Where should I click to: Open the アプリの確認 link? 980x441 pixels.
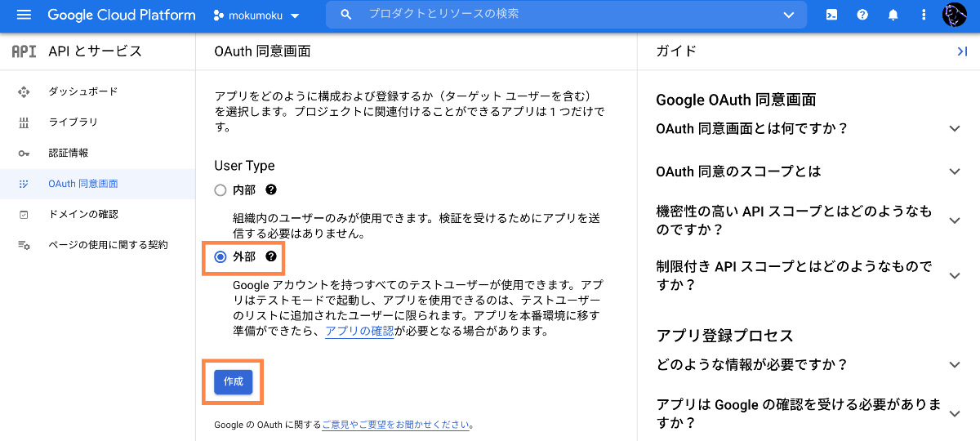click(359, 332)
